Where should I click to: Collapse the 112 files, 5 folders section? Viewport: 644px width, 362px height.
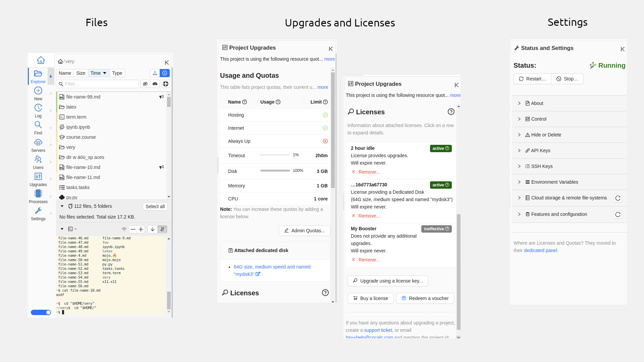click(x=62, y=206)
